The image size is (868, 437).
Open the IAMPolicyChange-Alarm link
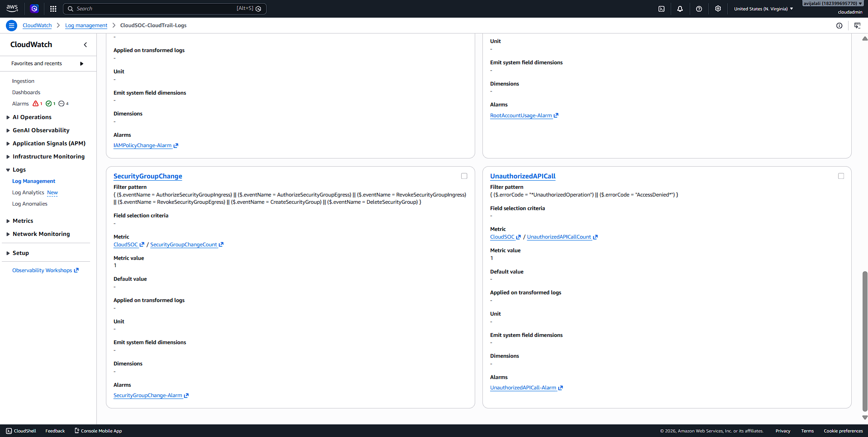pyautogui.click(x=146, y=145)
